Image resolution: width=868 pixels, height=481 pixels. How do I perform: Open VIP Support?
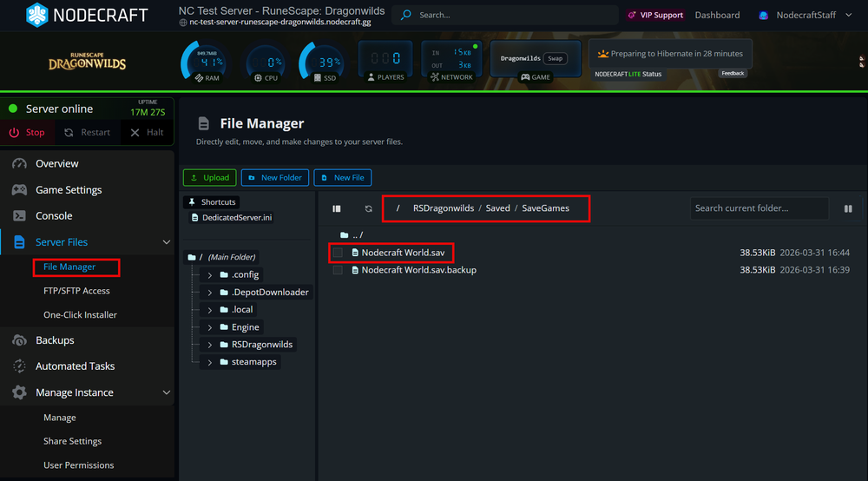pos(655,15)
